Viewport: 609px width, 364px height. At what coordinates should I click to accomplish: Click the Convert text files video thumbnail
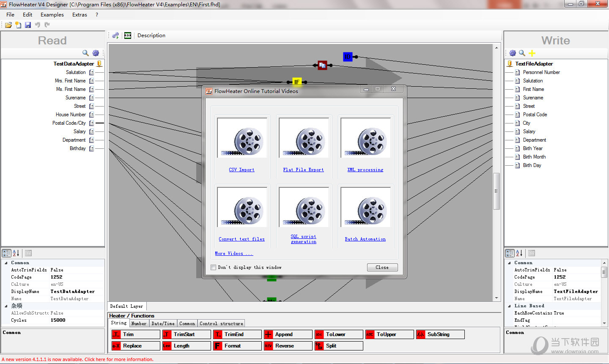tap(242, 207)
